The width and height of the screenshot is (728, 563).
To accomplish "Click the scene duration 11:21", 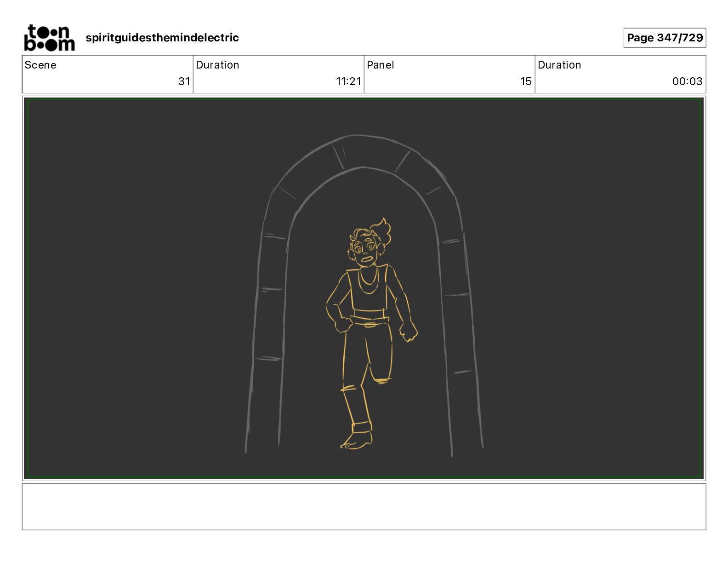I will coord(348,81).
